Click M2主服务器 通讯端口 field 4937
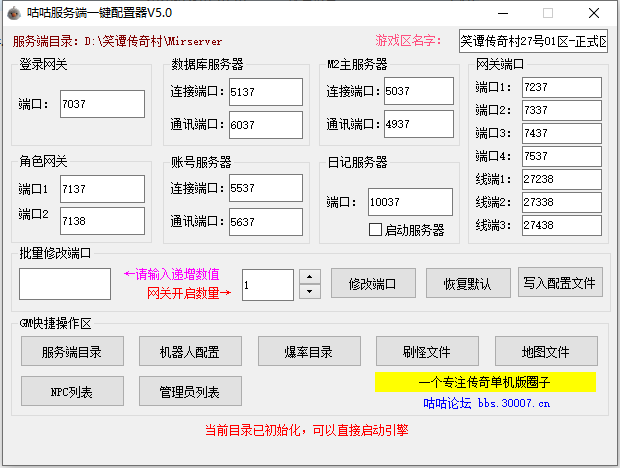The image size is (620, 468). 419,124
